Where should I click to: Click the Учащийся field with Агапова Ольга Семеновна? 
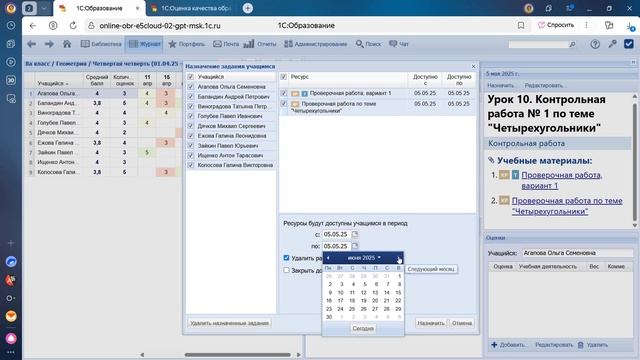click(577, 253)
